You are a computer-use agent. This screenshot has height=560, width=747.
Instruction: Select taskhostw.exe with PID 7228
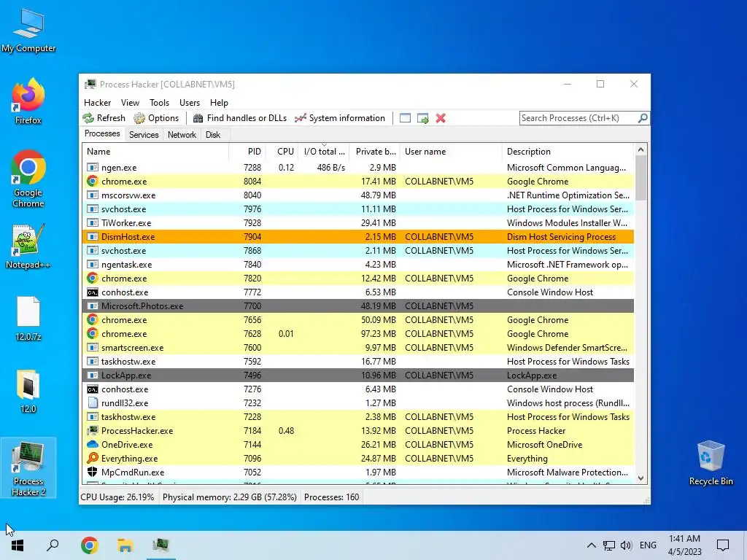358,416
